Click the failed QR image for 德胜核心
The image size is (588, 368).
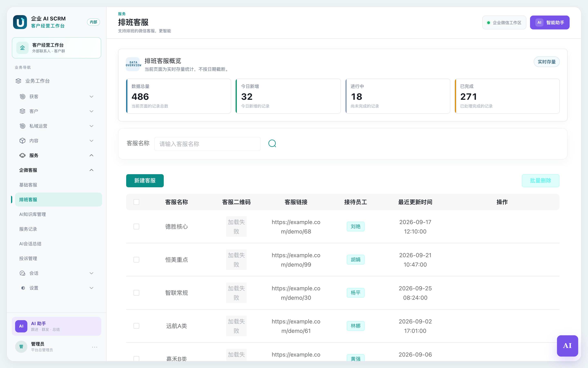[x=236, y=227]
